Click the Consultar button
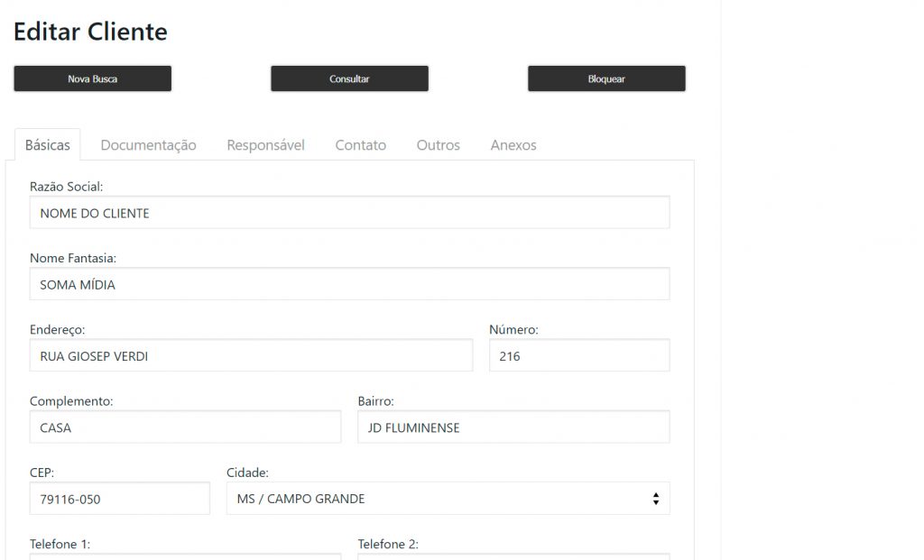The width and height of the screenshot is (924, 560). pos(349,78)
